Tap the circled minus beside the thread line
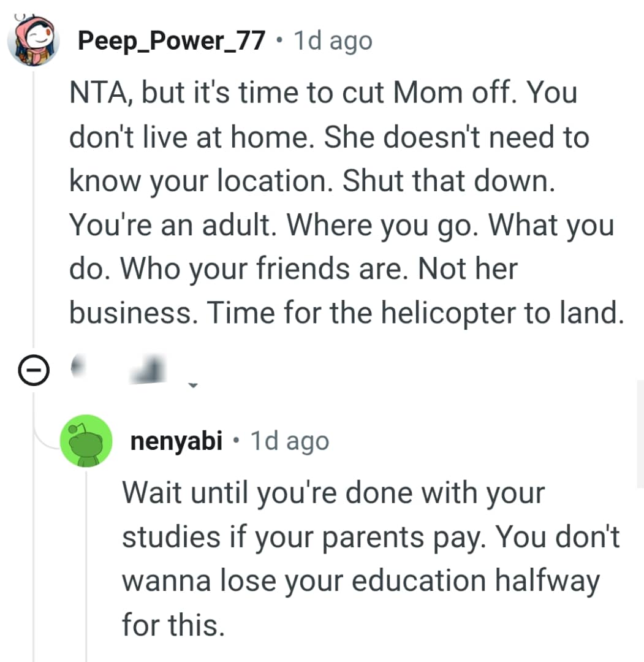This screenshot has height=662, width=644. coord(34,370)
